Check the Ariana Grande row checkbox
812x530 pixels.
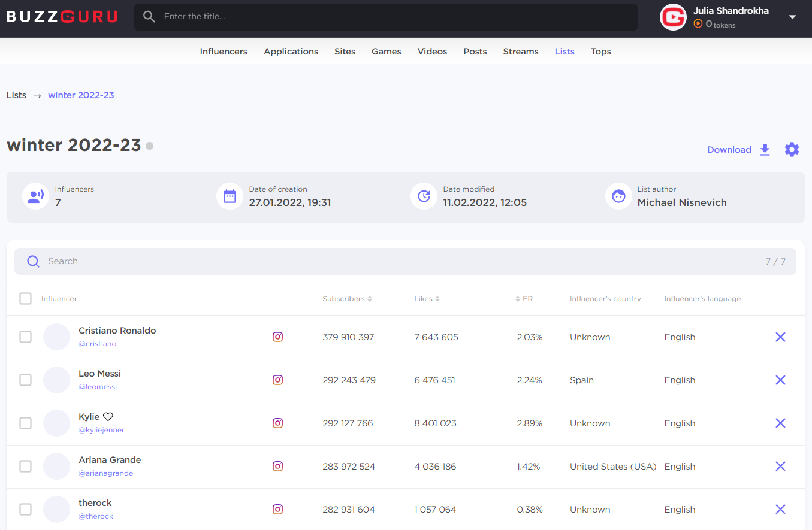[25, 467]
